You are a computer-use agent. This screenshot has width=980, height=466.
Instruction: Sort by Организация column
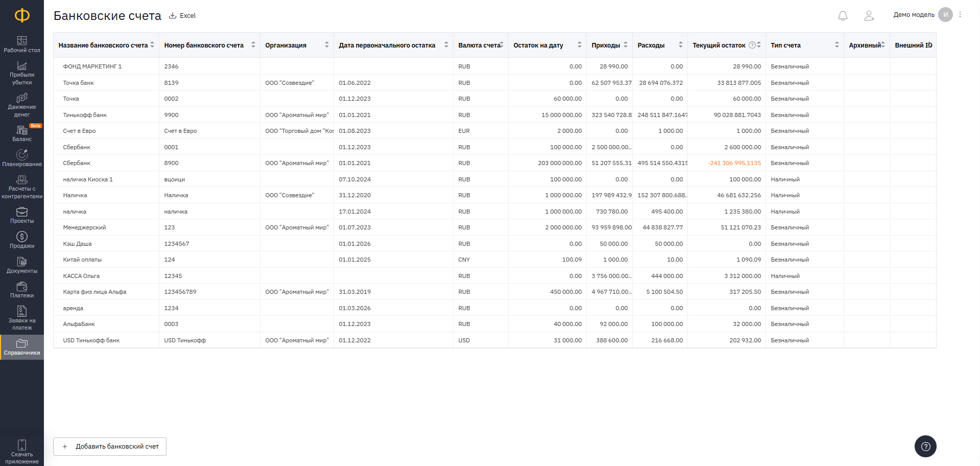pos(327,45)
